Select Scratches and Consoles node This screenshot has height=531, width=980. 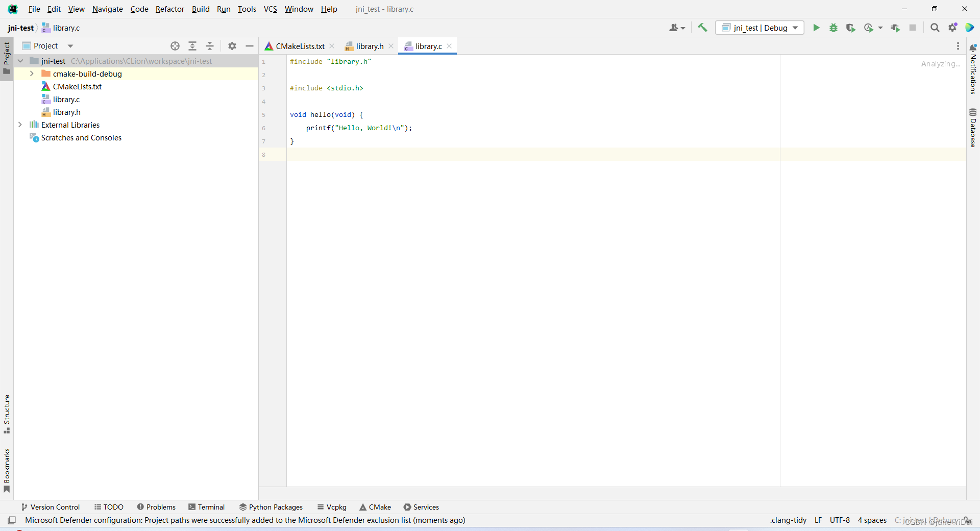point(81,137)
